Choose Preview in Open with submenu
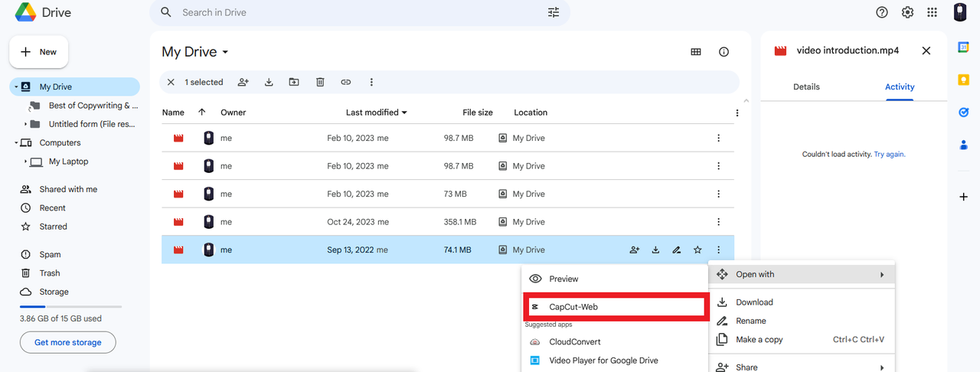 coord(615,279)
